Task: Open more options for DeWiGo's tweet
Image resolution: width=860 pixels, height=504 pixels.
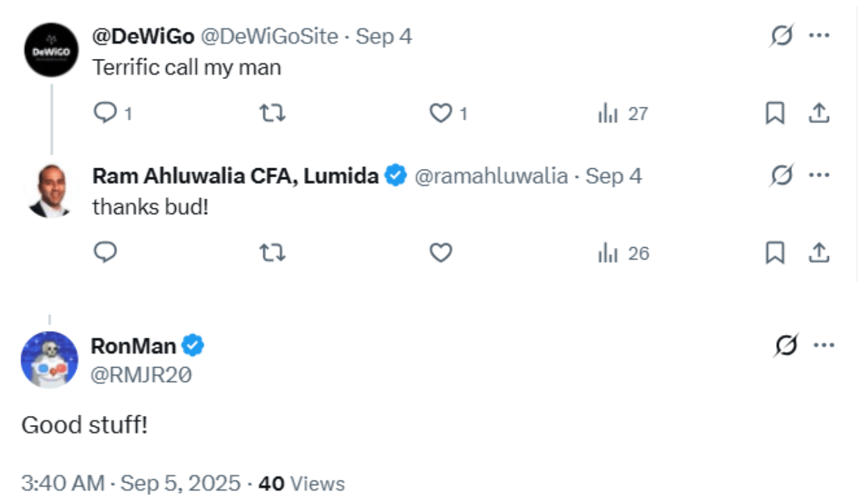Action: tap(819, 36)
